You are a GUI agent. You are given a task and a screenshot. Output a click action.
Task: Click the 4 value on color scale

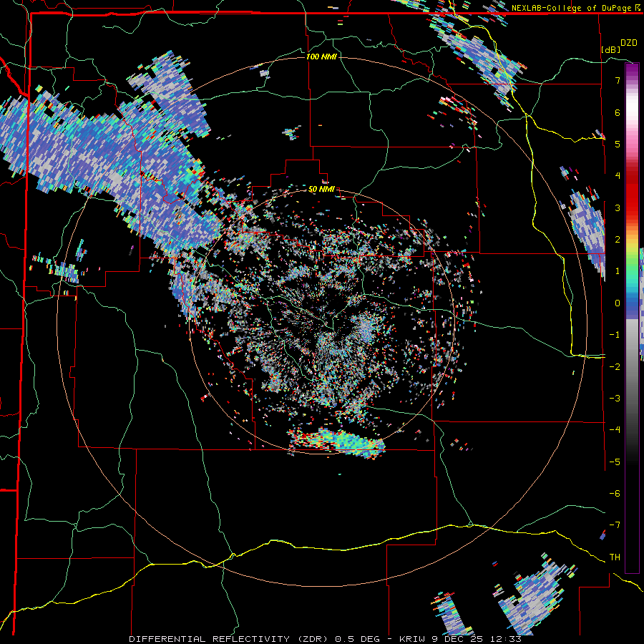point(617,176)
